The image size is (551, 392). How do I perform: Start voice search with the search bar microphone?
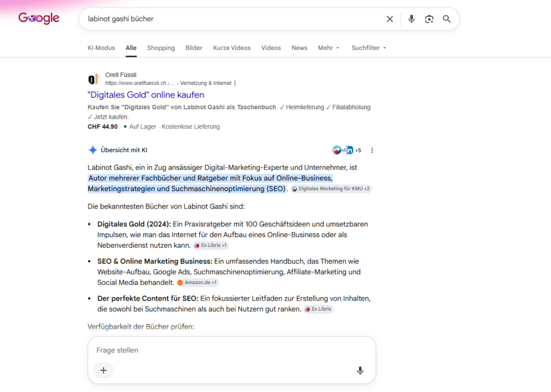(411, 19)
